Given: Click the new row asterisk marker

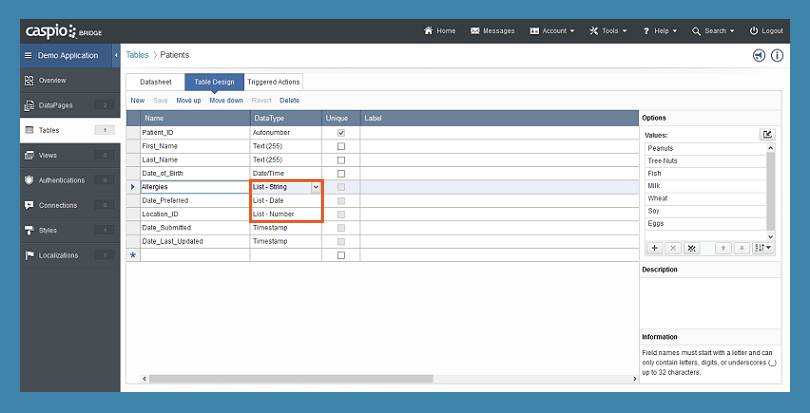Looking at the screenshot, I should (x=133, y=255).
